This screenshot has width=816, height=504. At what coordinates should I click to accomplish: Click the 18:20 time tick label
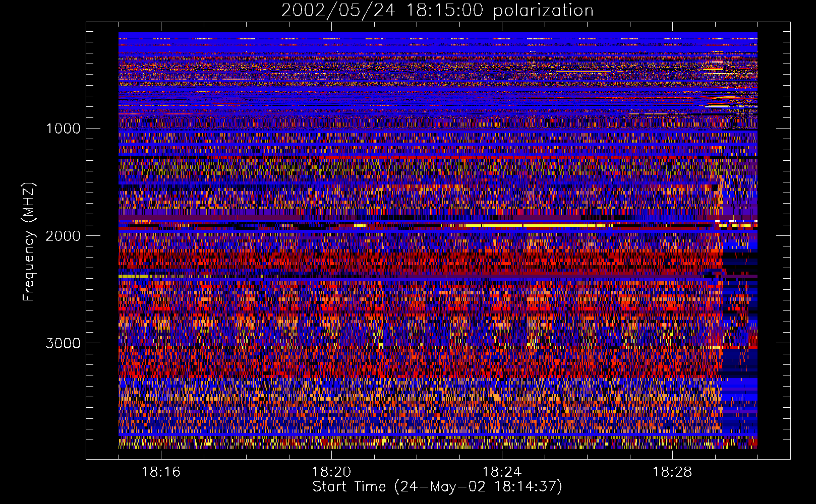click(331, 472)
